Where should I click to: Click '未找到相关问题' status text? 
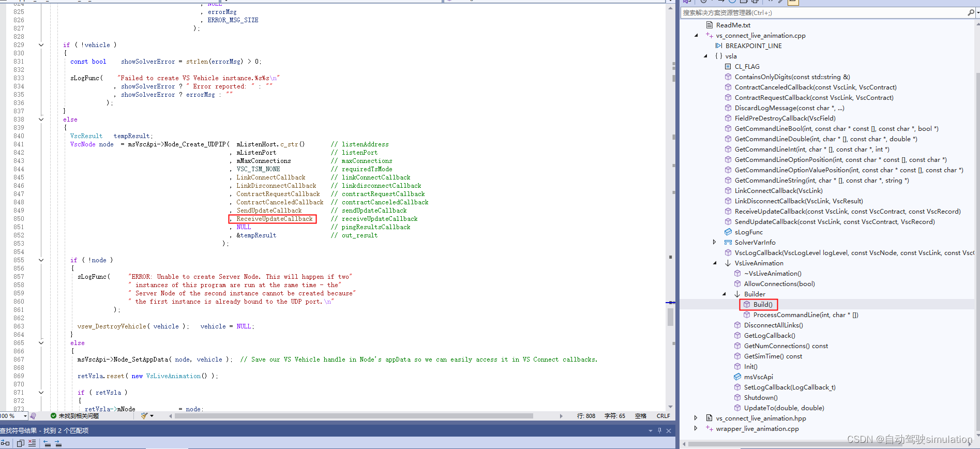coord(79,416)
